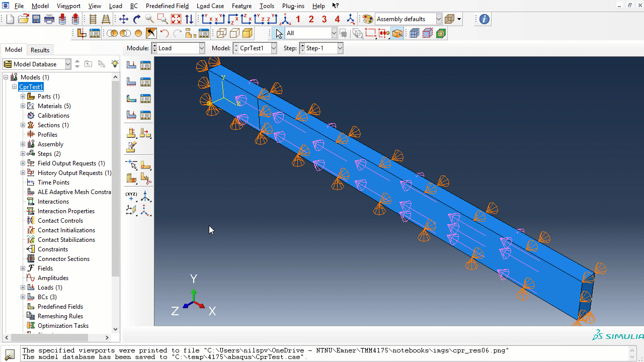Toggle hidden-line render style
644x362 pixels.
click(234, 33)
